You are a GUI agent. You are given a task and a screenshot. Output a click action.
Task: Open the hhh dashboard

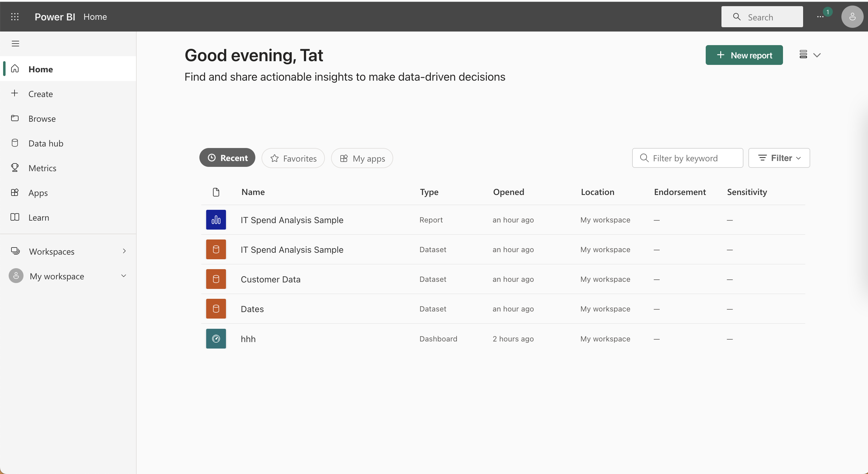(248, 339)
